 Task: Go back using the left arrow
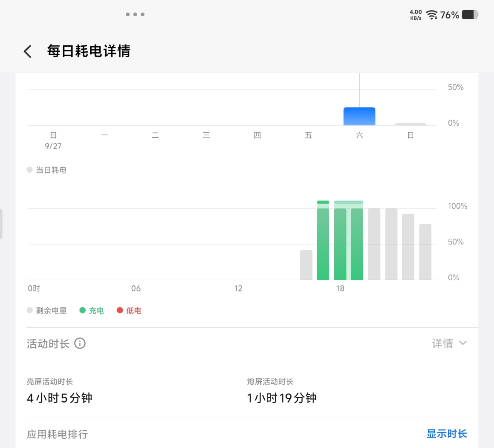28,51
